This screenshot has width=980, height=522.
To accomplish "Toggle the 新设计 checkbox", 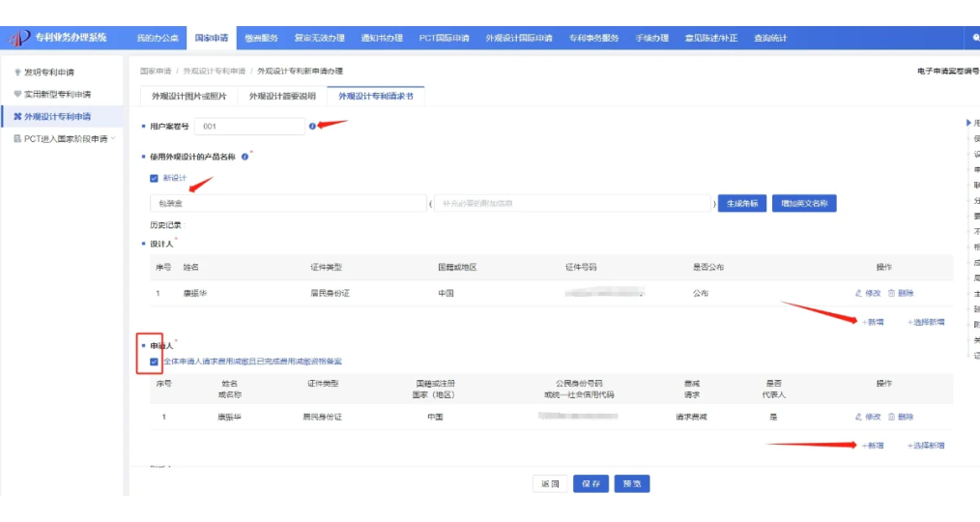I will click(154, 178).
